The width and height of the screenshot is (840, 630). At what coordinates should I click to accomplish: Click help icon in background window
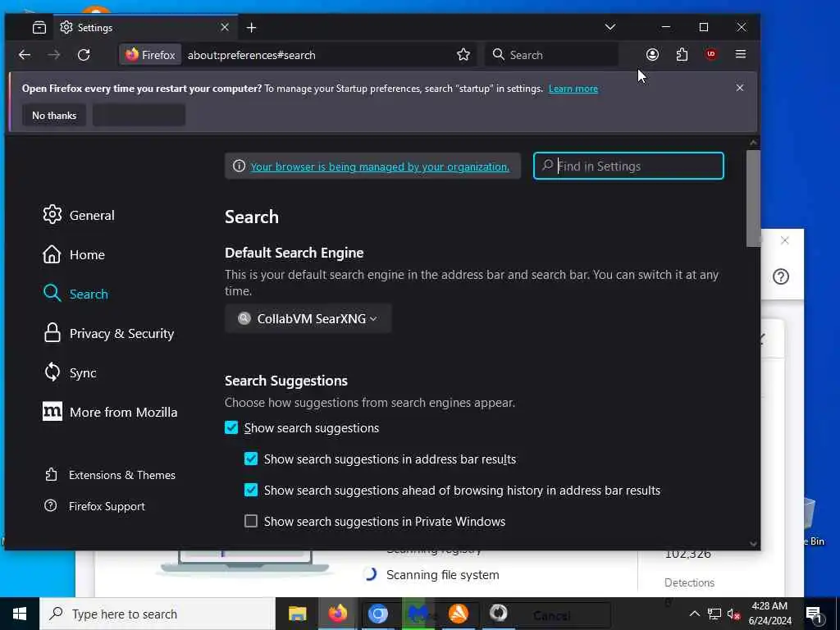click(x=781, y=276)
